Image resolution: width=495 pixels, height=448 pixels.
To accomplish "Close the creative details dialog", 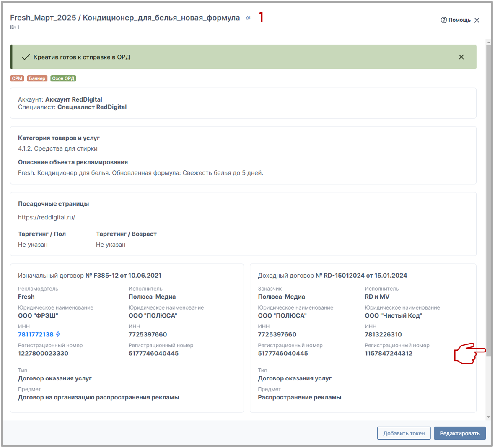I will pyautogui.click(x=477, y=20).
